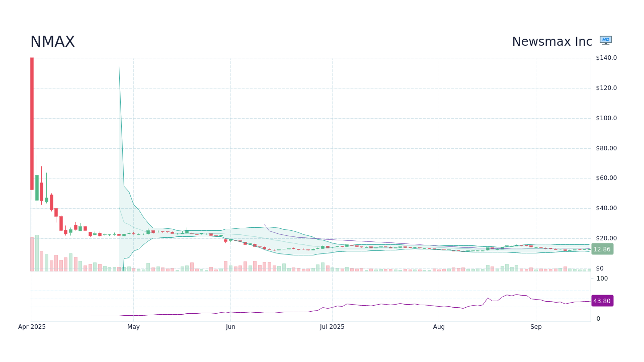Expand the Apr 2025 date label

[x=33, y=326]
